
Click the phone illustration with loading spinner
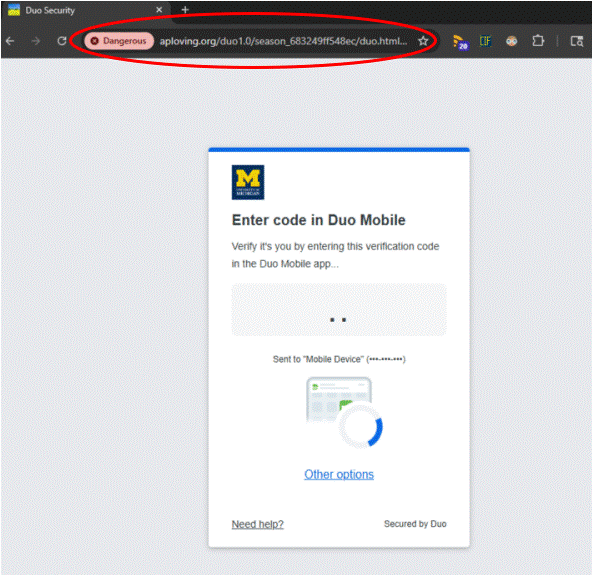345,412
